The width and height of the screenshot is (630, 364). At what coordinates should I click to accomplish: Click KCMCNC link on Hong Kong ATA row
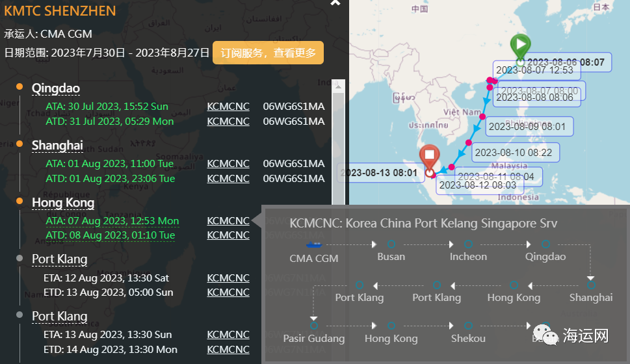228,220
